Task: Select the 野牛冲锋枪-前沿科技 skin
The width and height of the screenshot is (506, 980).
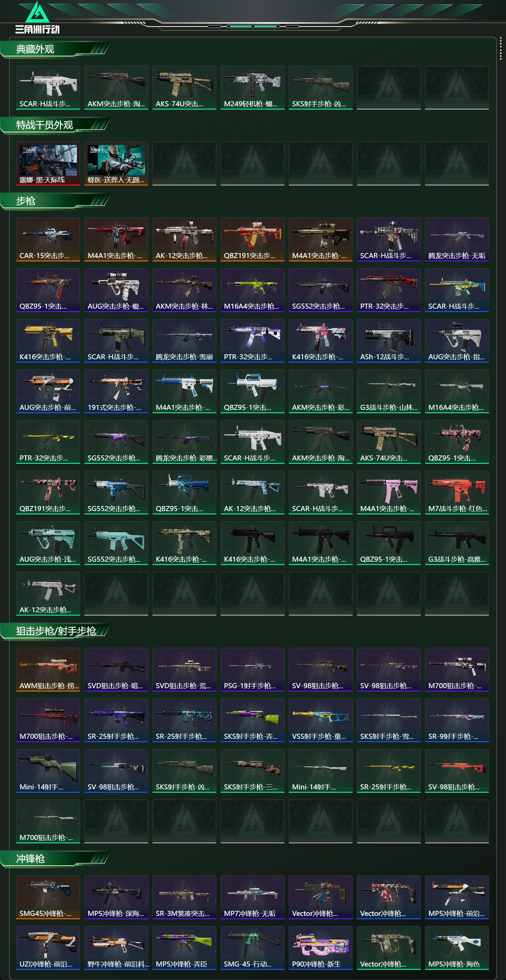Action: 116,948
